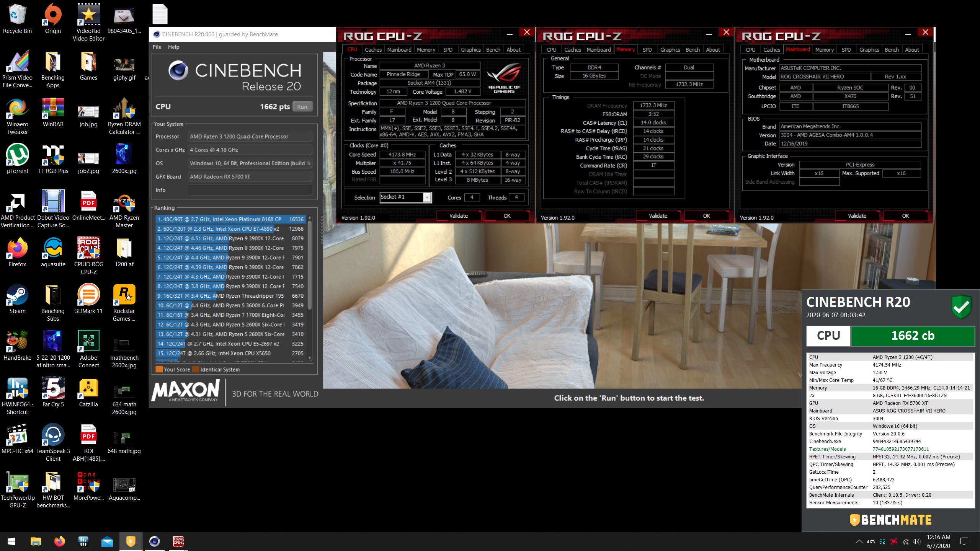Open AMD Ryzen Master shortcut
This screenshot has width=980, height=551.
pos(124,209)
